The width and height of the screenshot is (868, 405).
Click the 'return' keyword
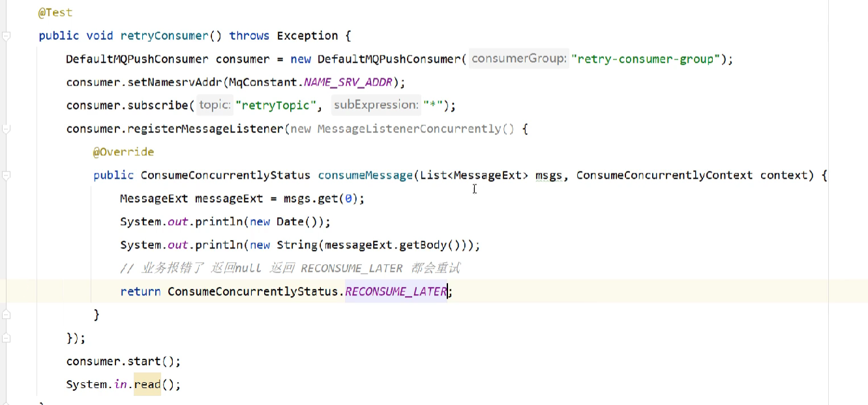click(141, 292)
